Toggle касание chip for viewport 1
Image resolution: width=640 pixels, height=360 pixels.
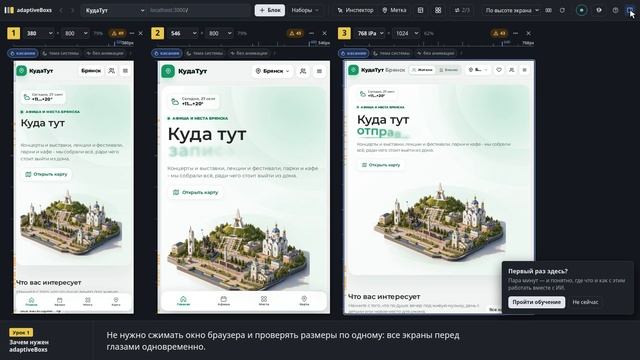click(22, 53)
